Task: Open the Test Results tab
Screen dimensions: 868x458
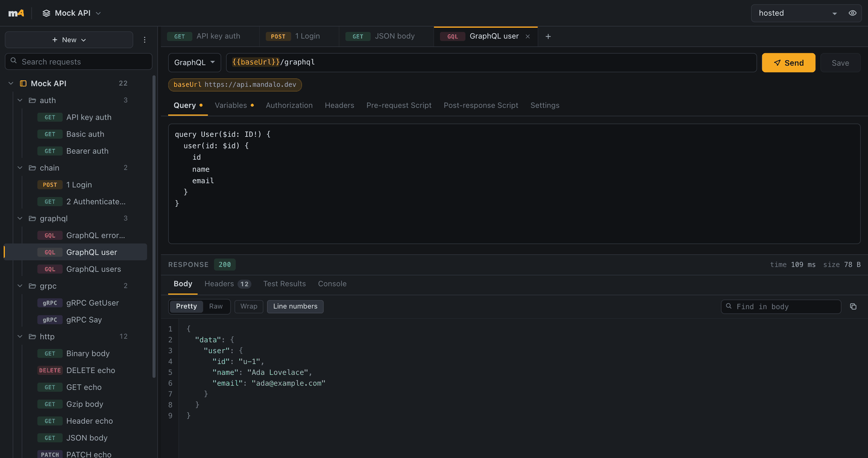Action: [x=284, y=284]
